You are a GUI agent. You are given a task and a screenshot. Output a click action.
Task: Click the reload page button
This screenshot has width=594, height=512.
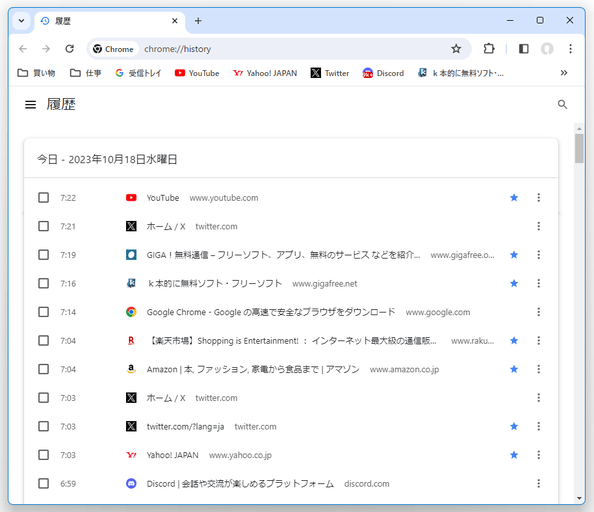click(69, 49)
